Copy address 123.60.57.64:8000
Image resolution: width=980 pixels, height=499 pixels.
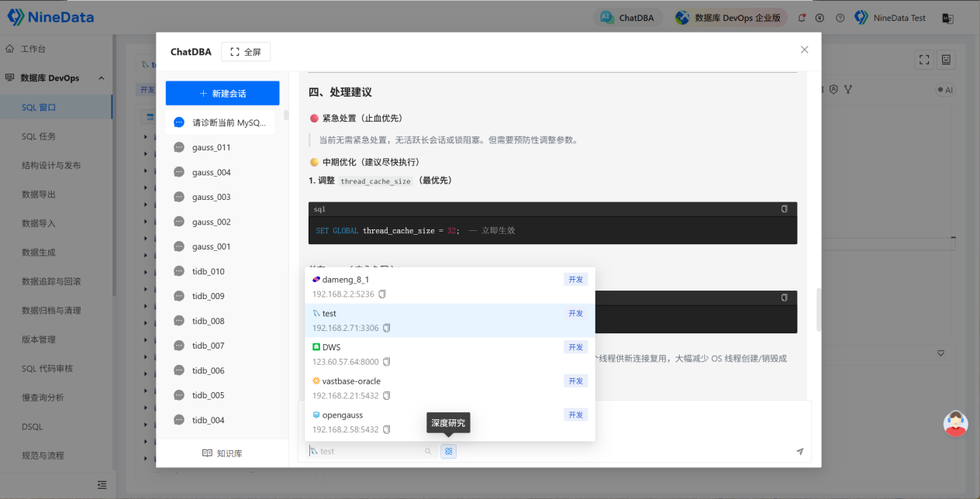click(387, 362)
